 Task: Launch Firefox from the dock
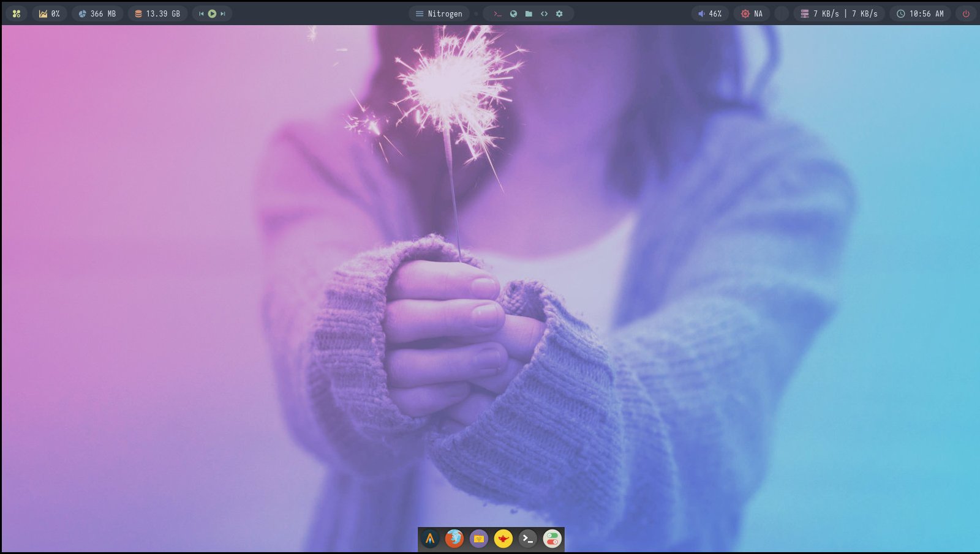(454, 539)
